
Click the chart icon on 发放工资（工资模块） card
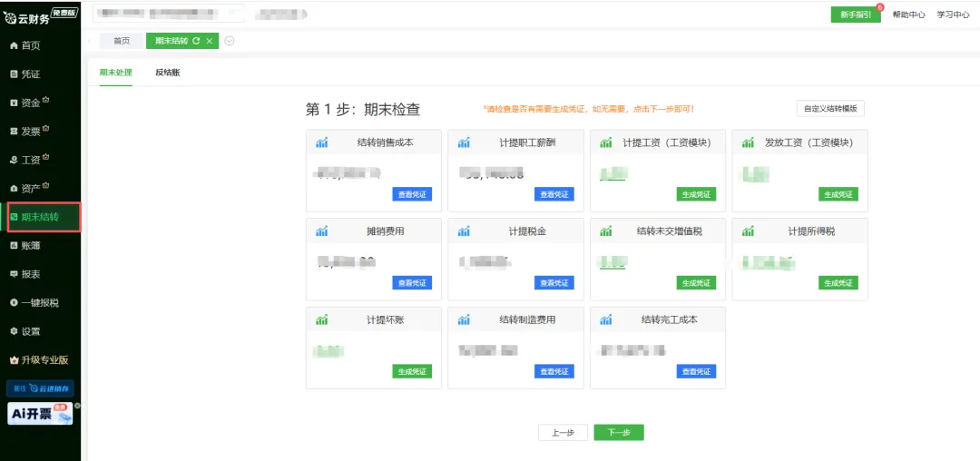(748, 143)
